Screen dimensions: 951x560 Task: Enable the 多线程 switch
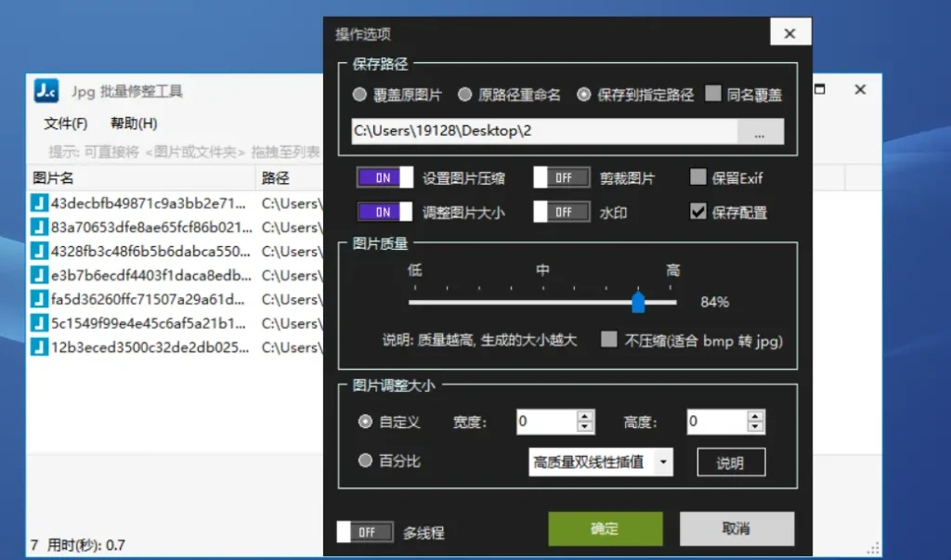pos(365,532)
